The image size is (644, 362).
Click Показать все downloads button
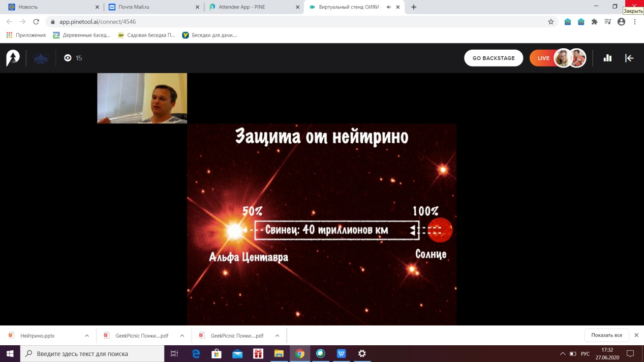[x=606, y=335]
